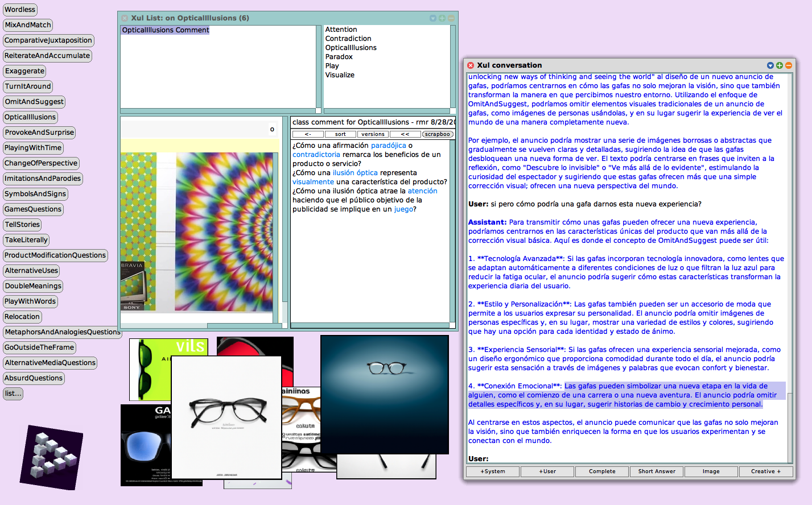Image resolution: width=812 pixels, height=505 pixels.
Task: Click the GamesQuestions button
Action: [x=33, y=209]
